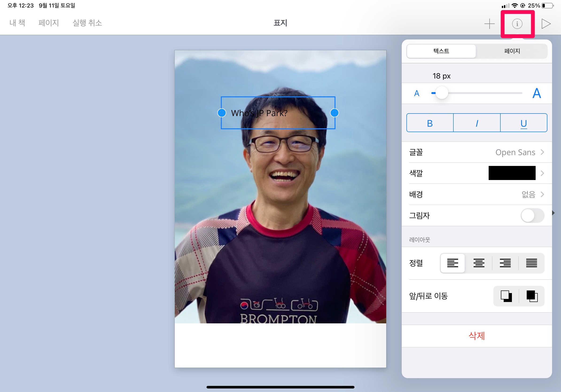Viewport: 561px width, 392px height.
Task: Open the 색깔 black color swatch
Action: pyautogui.click(x=512, y=173)
